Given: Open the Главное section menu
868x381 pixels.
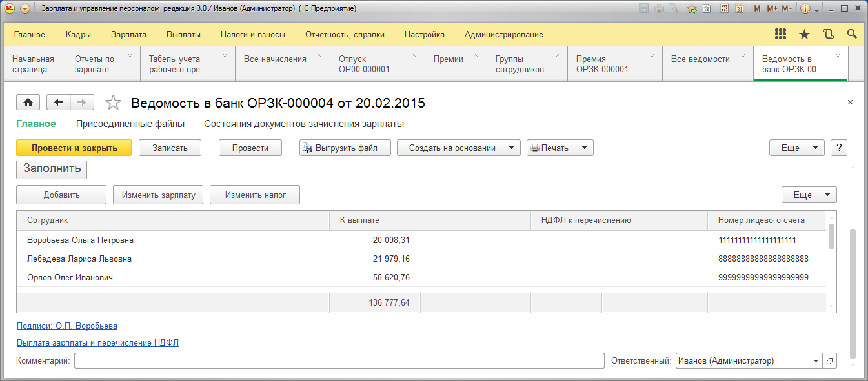Looking at the screenshot, I should (30, 35).
